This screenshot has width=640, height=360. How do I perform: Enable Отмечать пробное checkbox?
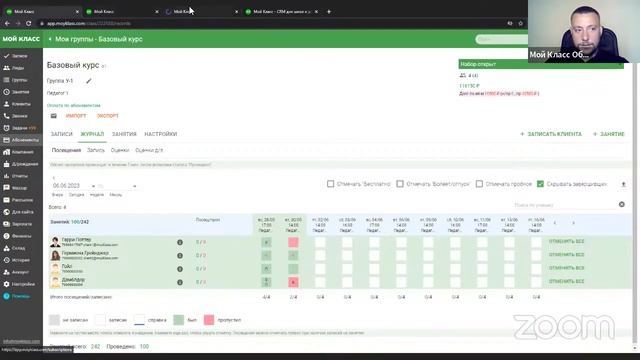479,184
